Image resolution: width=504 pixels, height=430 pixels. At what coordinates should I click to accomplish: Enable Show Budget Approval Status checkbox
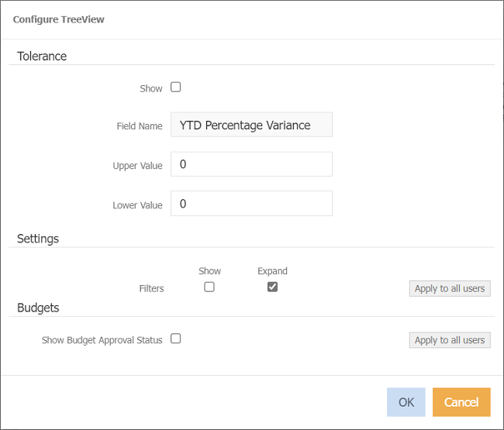pos(175,339)
